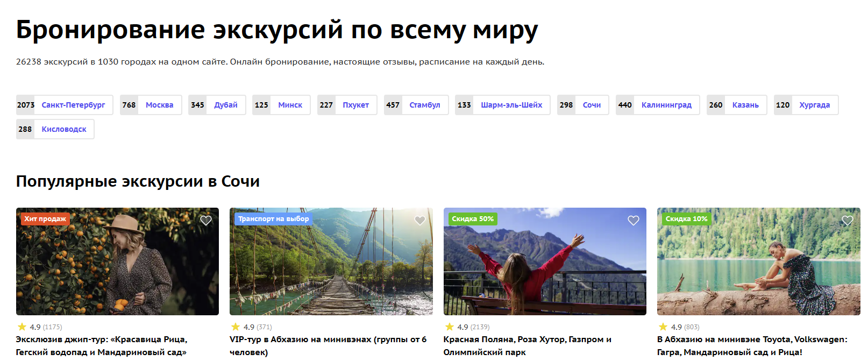Select the Москва city tag

pyautogui.click(x=159, y=105)
